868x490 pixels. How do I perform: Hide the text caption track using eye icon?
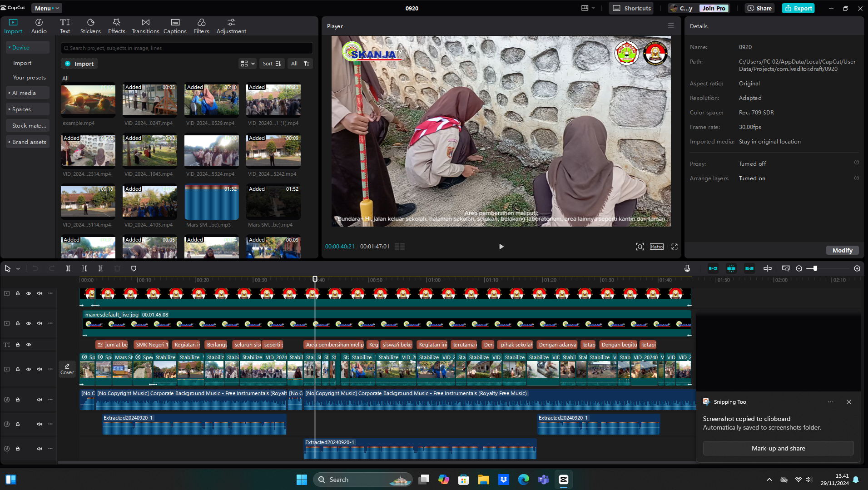(x=29, y=345)
